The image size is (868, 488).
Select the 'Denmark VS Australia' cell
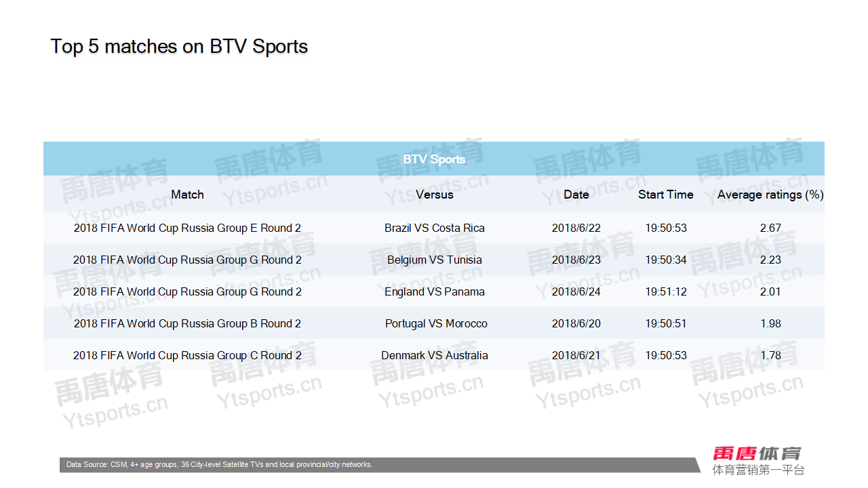point(434,355)
